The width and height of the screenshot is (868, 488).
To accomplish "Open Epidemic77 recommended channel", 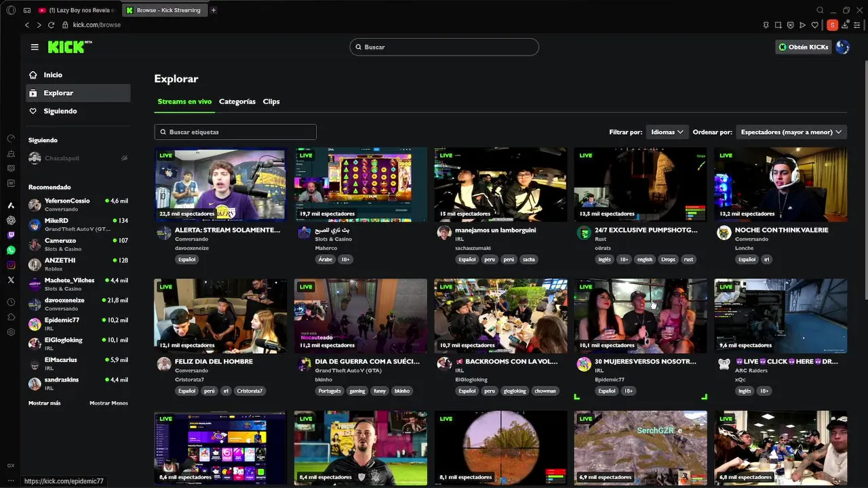I will pyautogui.click(x=78, y=323).
